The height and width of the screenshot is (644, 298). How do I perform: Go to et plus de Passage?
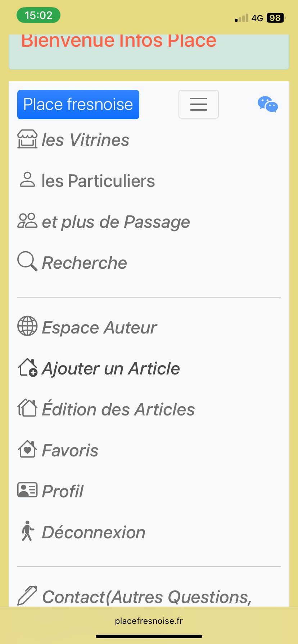point(116,222)
